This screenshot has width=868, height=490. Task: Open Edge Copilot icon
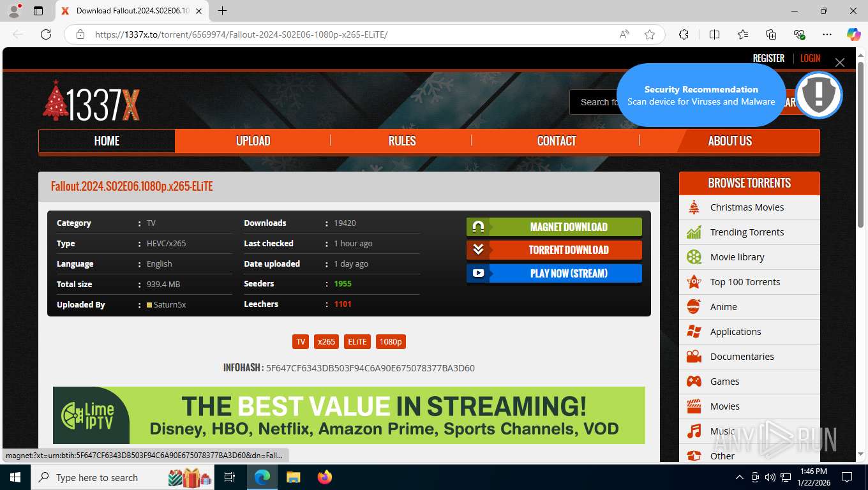coord(853,34)
